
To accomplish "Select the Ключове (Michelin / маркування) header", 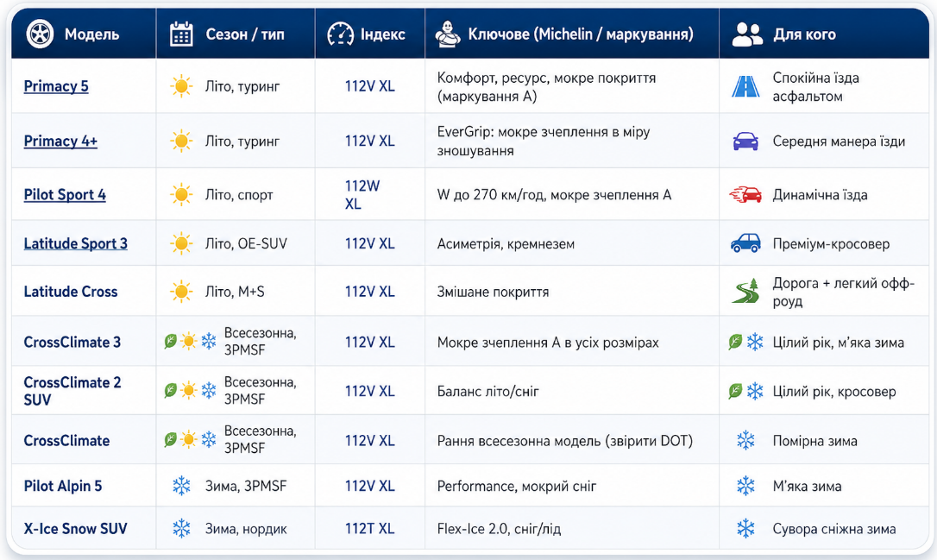I will pyautogui.click(x=572, y=34).
